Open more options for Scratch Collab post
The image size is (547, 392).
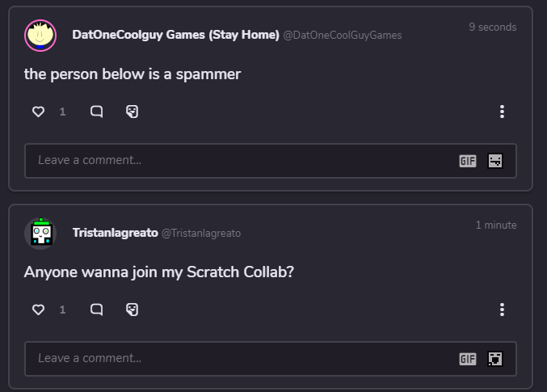click(502, 310)
